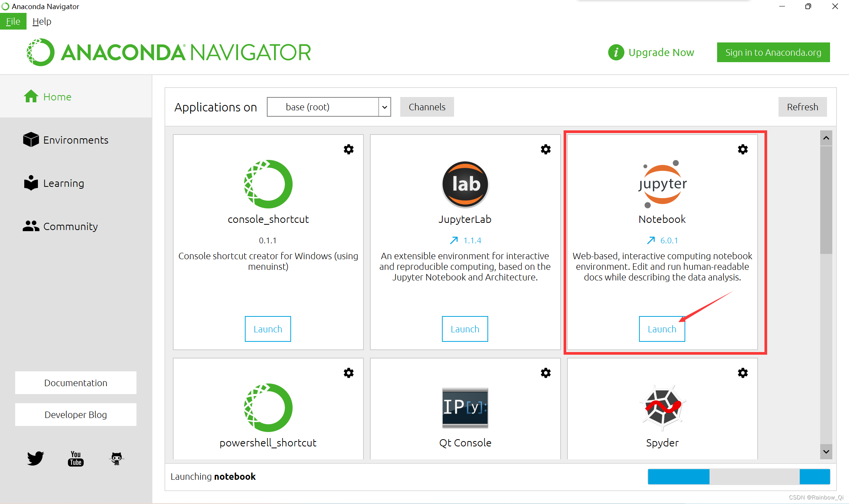This screenshot has height=504, width=849.
Task: Click the Anaconda Navigator header logo
Action: point(169,52)
